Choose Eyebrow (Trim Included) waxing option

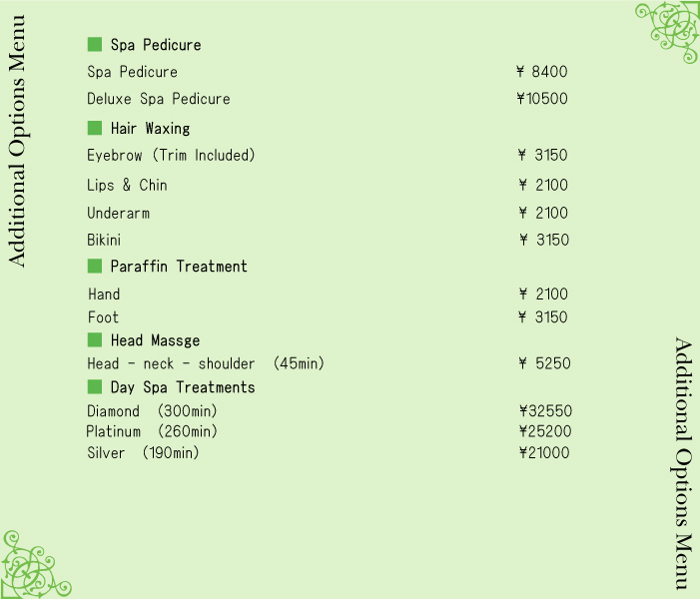click(171, 155)
